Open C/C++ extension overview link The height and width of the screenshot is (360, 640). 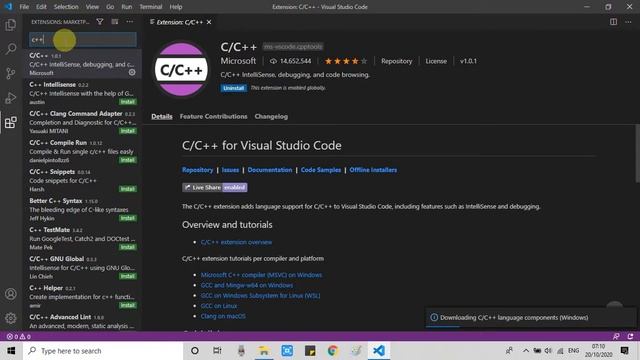[236, 242]
